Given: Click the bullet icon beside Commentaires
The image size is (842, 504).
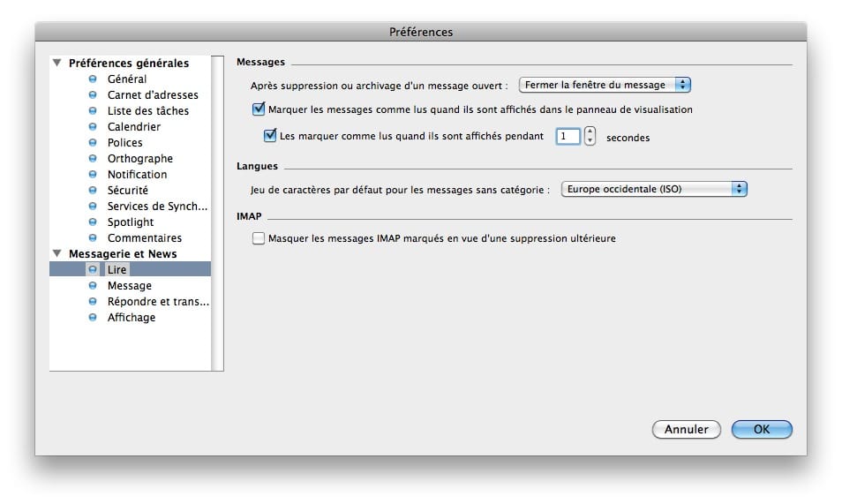Looking at the screenshot, I should coord(93,237).
